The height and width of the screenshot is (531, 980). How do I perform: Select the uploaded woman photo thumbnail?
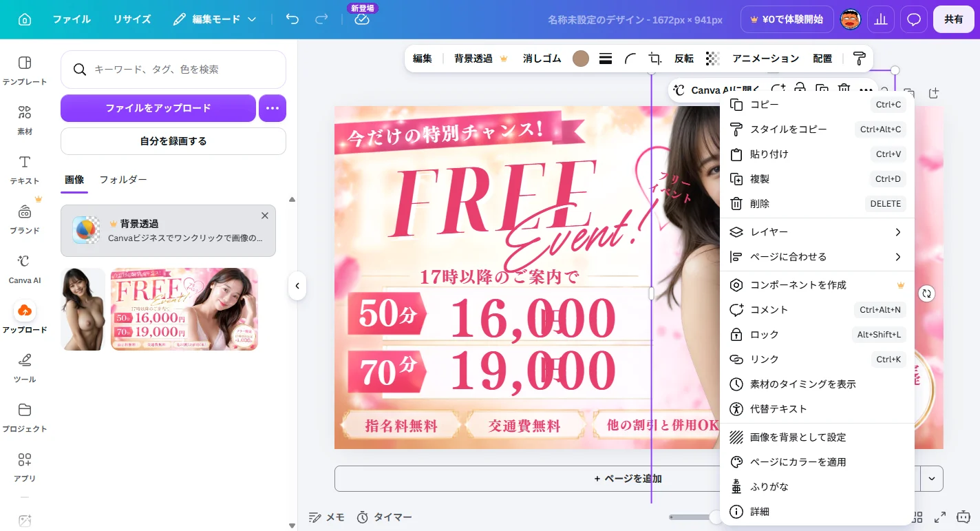[83, 309]
